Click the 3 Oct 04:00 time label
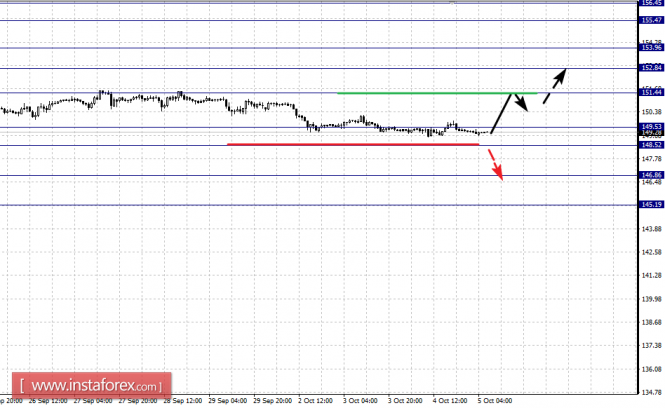Image resolution: width=665 pixels, height=408 pixels. 358,400
